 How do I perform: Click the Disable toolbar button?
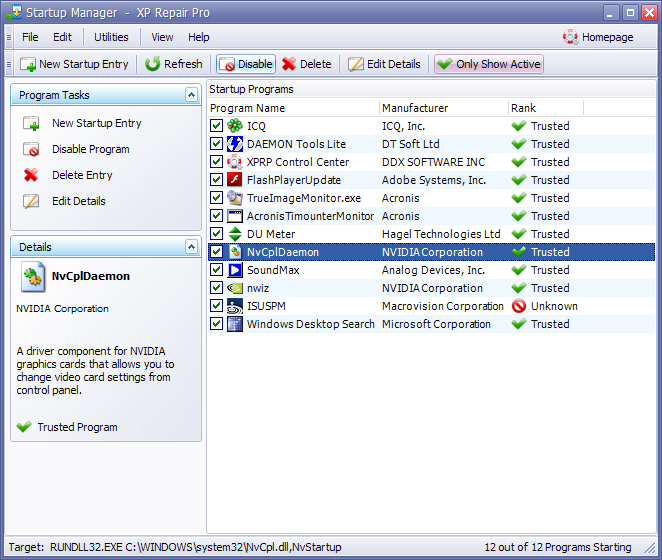coord(246,64)
